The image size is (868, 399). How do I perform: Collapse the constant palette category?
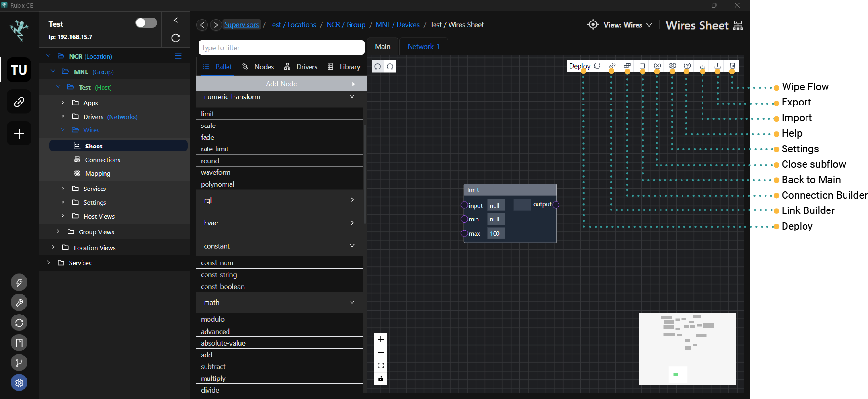point(352,246)
